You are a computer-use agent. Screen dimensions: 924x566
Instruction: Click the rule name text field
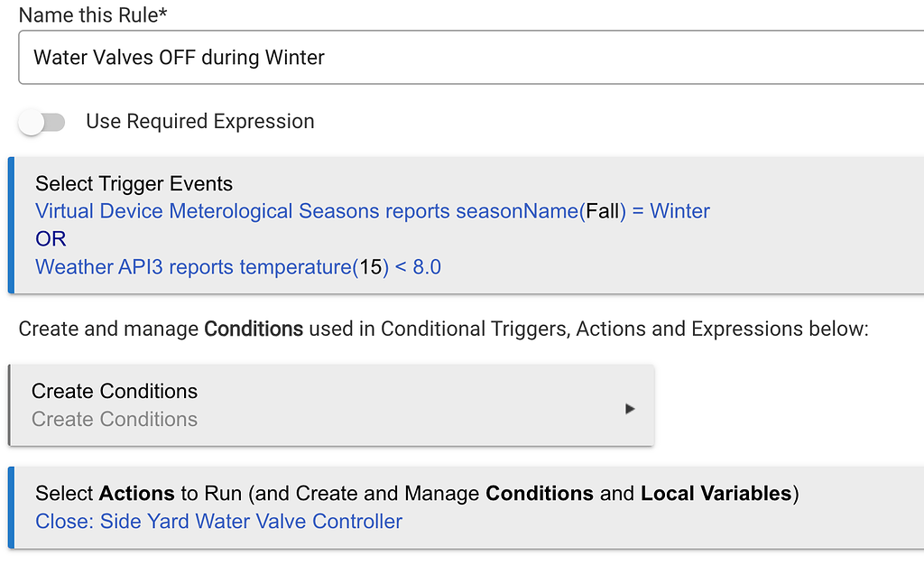[469, 58]
